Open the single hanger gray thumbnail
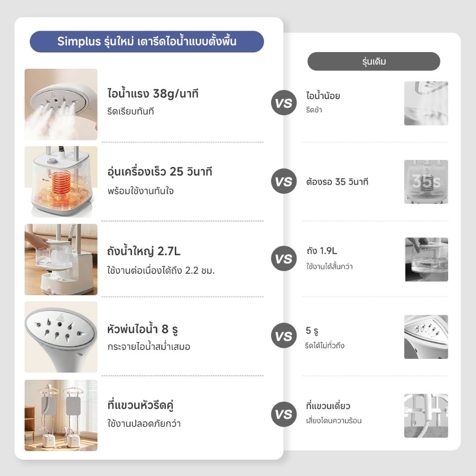The image size is (476, 476). click(426, 416)
